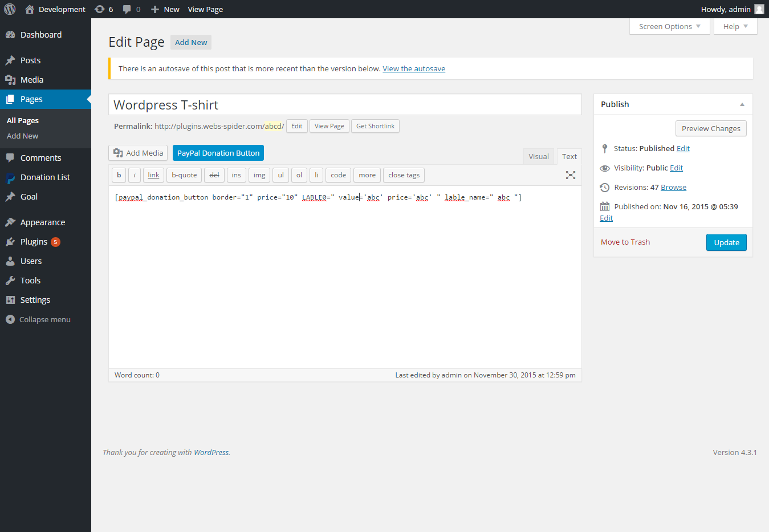Switch to the Visual editor tab

[x=539, y=156]
